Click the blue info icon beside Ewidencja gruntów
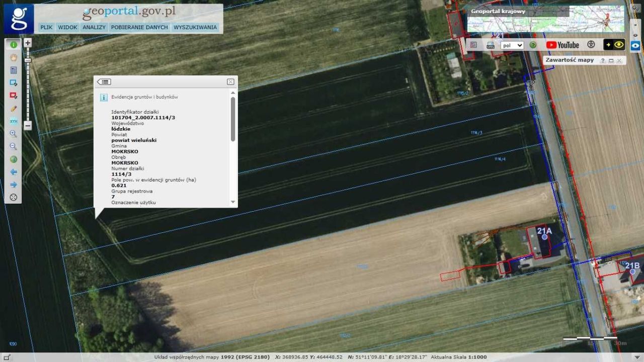The height and width of the screenshot is (362, 644). coord(104,98)
